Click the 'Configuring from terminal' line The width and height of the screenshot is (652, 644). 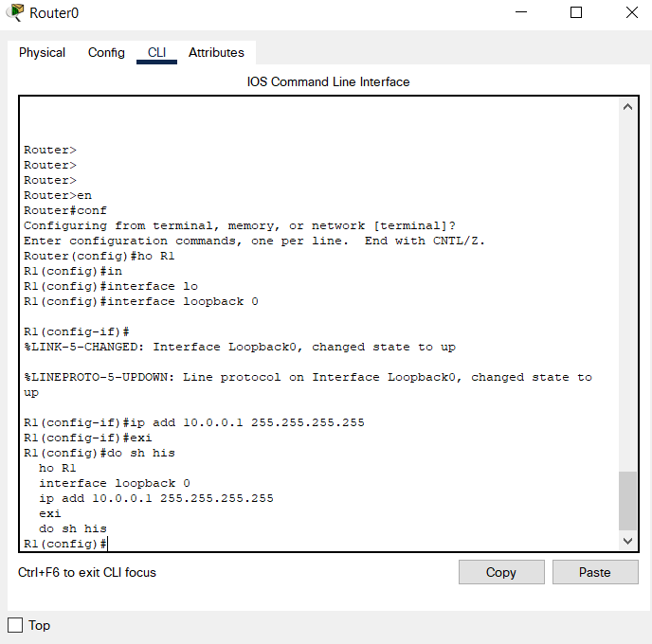[240, 225]
